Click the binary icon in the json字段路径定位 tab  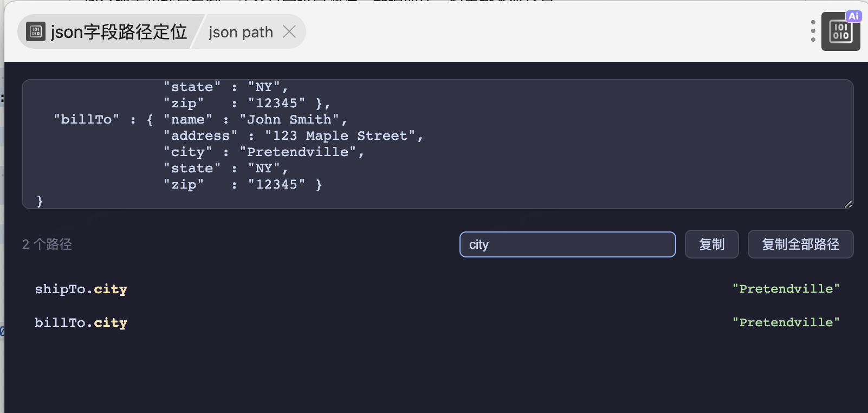[36, 32]
